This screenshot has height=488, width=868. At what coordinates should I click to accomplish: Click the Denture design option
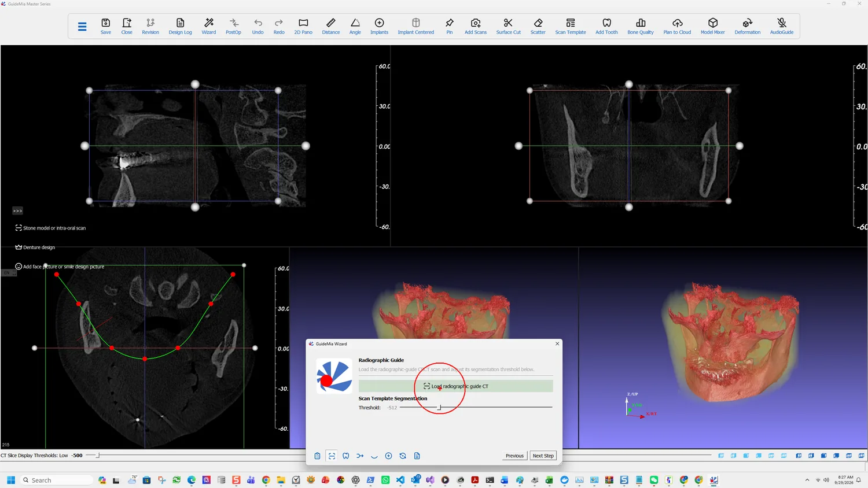(35, 247)
